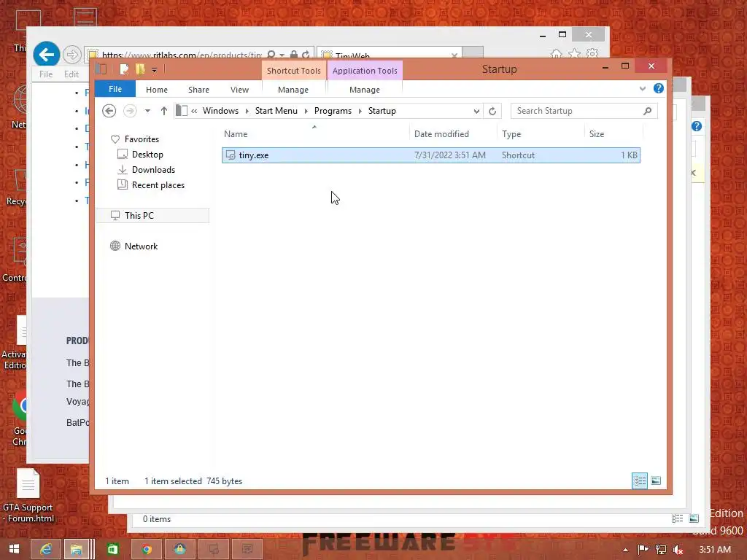Viewport: 747px width, 560px height.
Task: Open new tab in Internet Explorer
Action: (473, 52)
